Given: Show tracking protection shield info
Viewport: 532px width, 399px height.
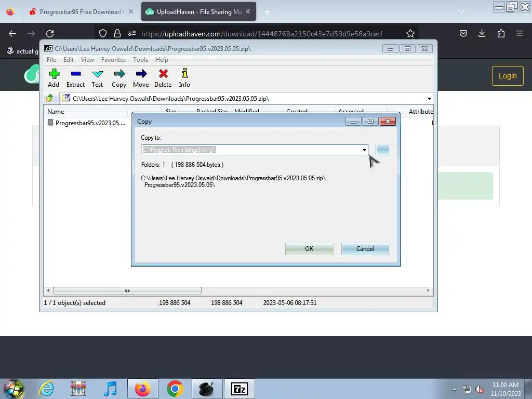Looking at the screenshot, I should 103,33.
